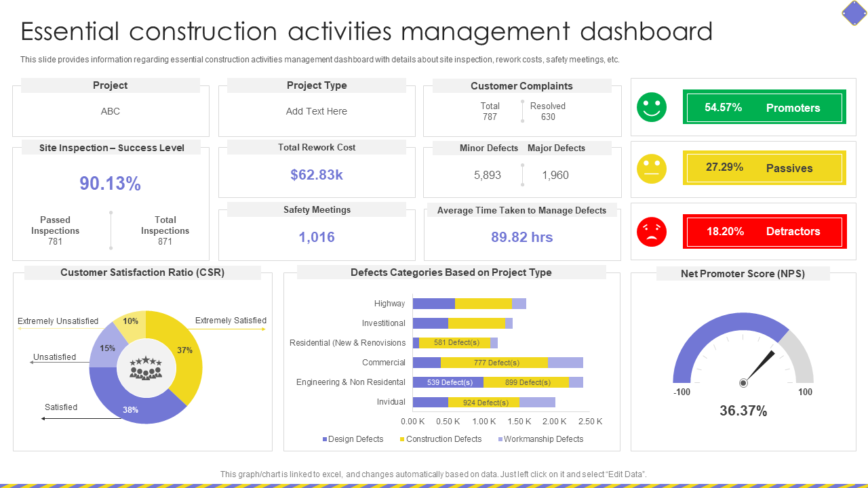Viewport: 868px width, 488px height.
Task: Click the Highway bar label
Action: point(389,304)
